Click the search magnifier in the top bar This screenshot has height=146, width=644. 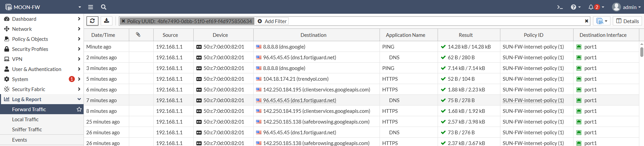coord(104,7)
